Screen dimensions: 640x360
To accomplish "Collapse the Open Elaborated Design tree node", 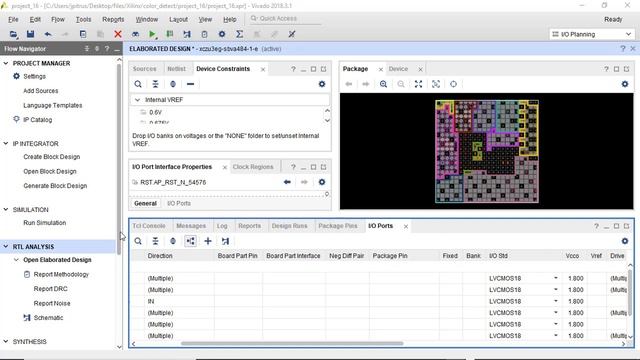I will coord(16,260).
